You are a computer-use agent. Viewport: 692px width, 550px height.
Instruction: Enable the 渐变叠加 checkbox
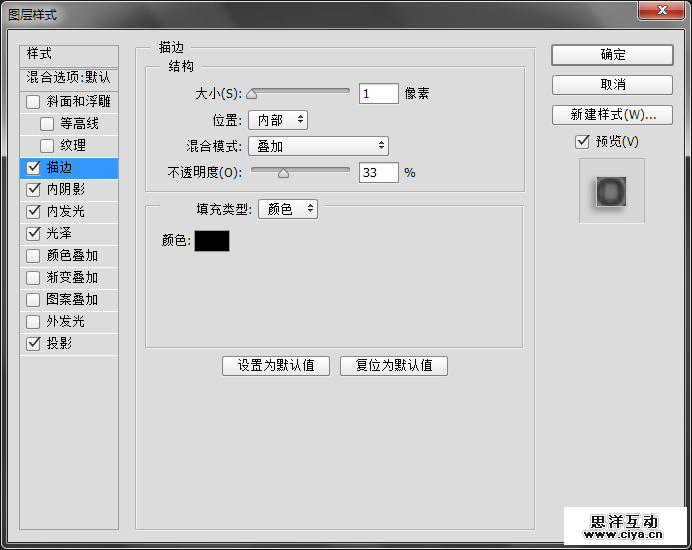[x=33, y=278]
